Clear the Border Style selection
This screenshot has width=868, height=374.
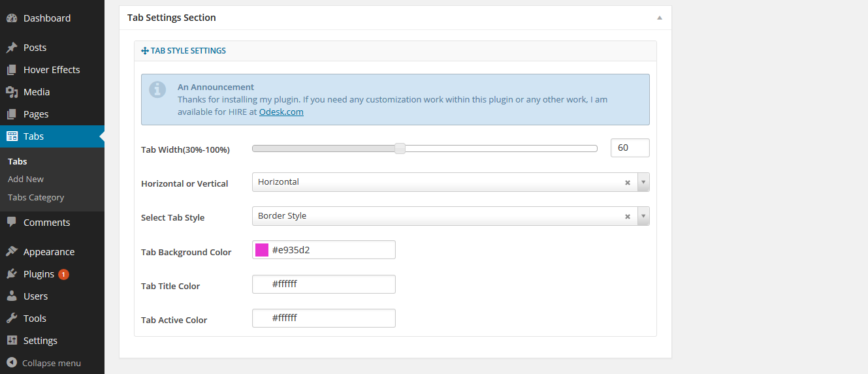(628, 217)
